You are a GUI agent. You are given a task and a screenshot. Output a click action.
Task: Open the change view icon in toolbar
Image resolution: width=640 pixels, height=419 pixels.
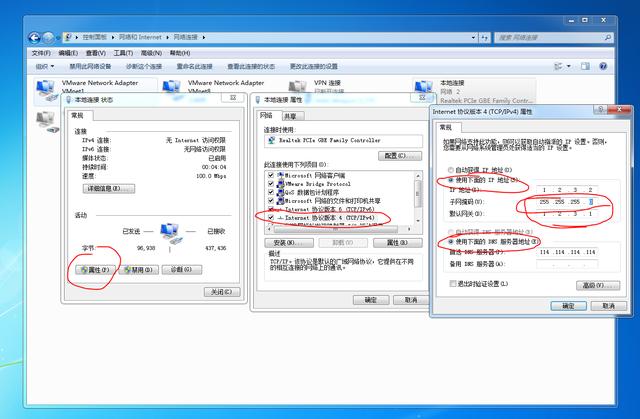tap(558, 66)
